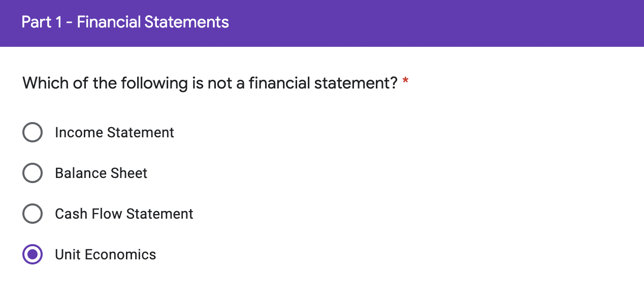Screen dimensions: 644x297
Task: Pick the Cash Flow Statement radio button
Action: tap(33, 214)
